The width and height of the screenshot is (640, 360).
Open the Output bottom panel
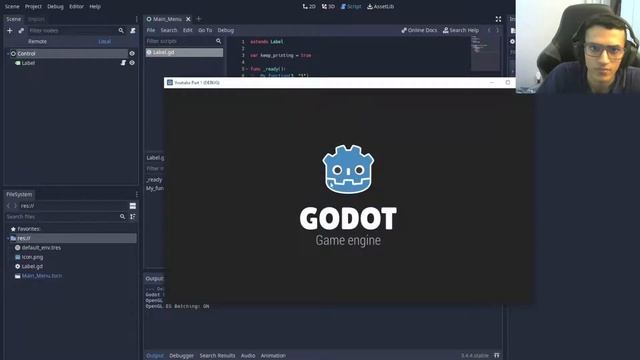click(155, 356)
